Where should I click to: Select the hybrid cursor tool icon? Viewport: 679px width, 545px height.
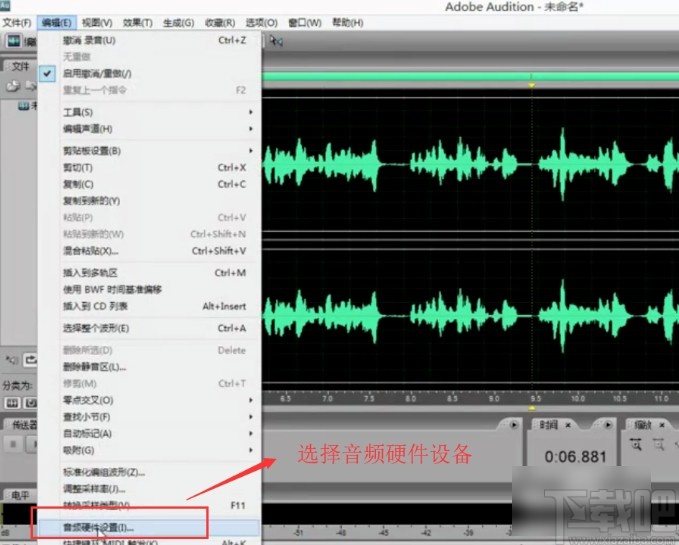276,41
